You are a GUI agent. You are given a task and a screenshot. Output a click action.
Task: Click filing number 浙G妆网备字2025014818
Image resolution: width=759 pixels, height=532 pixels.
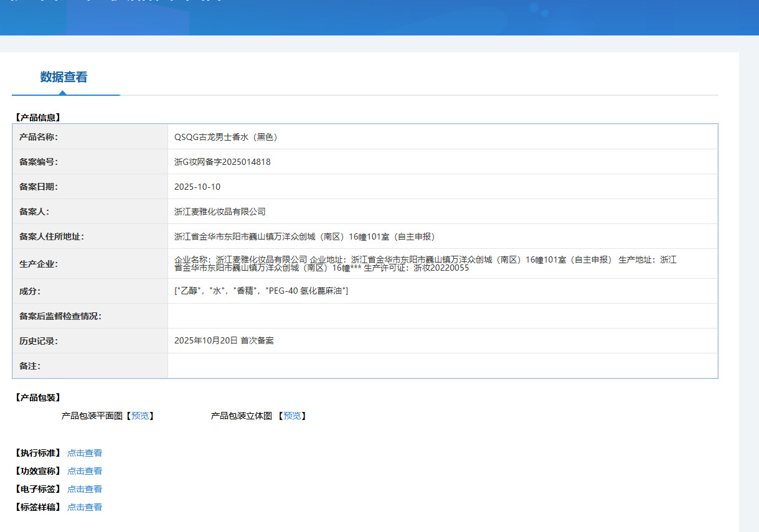pyautogui.click(x=222, y=162)
